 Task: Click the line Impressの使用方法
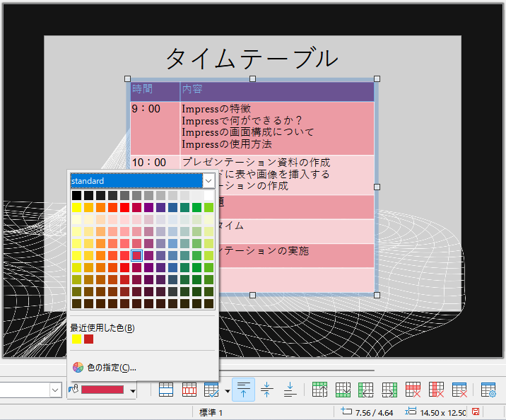coord(227,144)
